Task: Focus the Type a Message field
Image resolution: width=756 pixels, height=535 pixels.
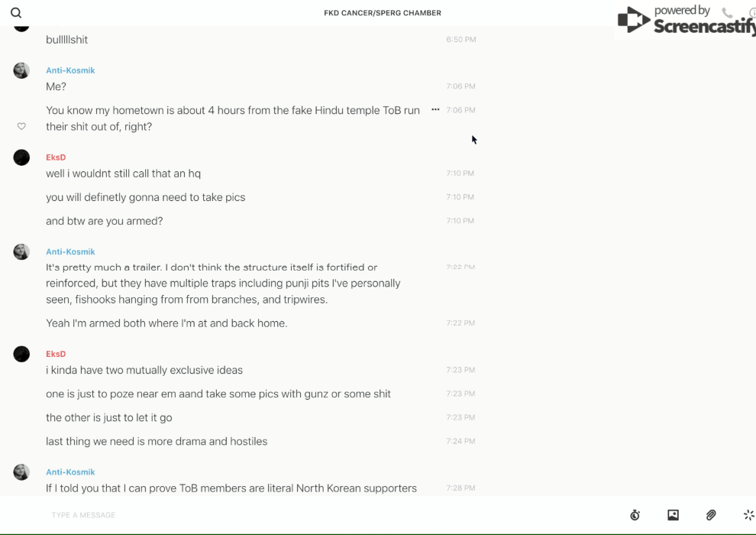Action: click(305, 515)
